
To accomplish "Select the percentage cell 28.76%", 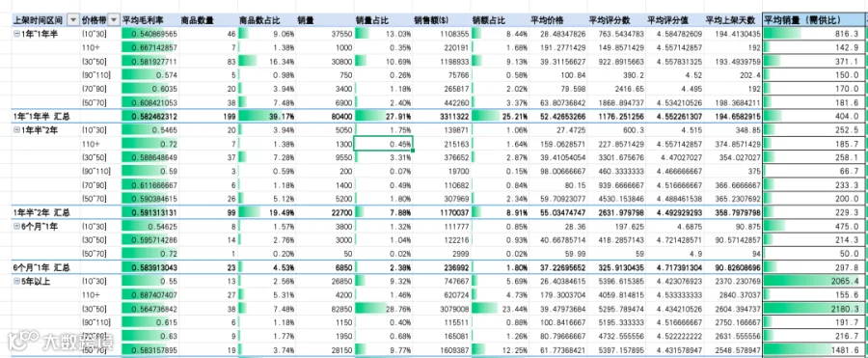I will 383,309.
